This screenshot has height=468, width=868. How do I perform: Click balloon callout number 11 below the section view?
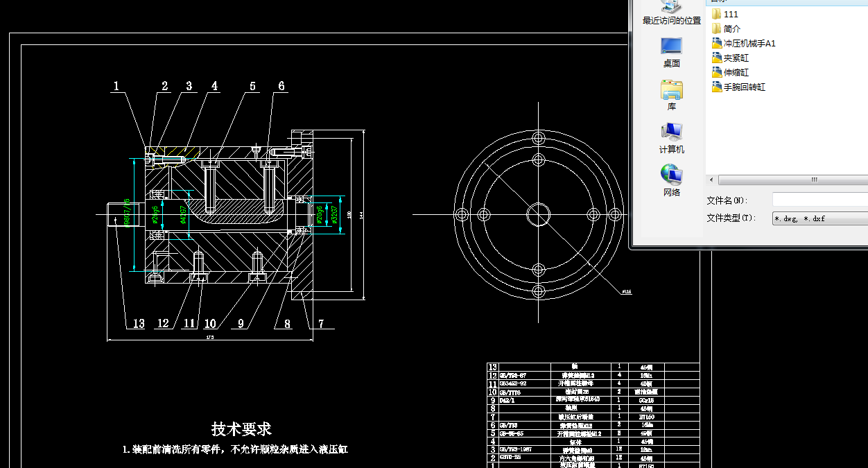coord(189,323)
